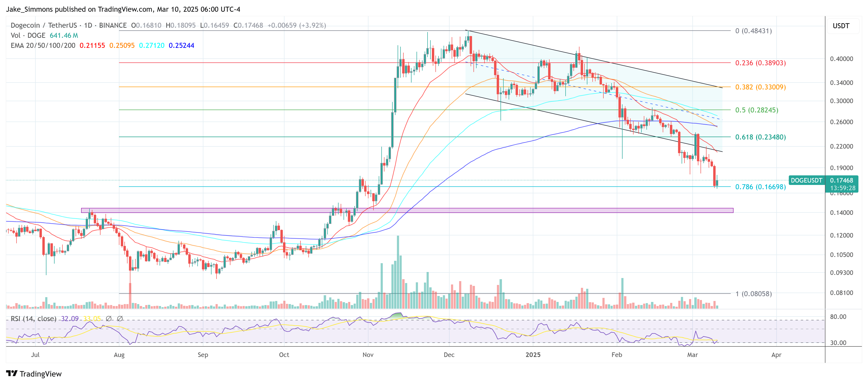
Task: Select Fibonacci level 0.236 (0.38903) label
Action: click(761, 63)
